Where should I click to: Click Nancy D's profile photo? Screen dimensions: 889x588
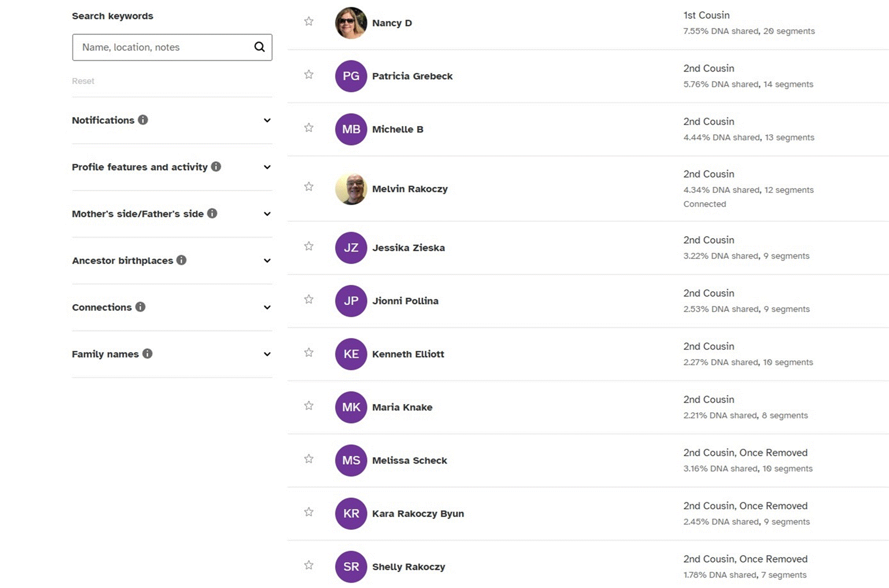[x=351, y=23]
